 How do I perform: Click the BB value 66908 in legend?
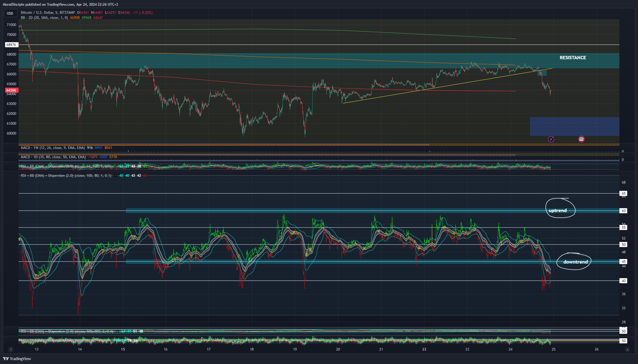pos(75,18)
